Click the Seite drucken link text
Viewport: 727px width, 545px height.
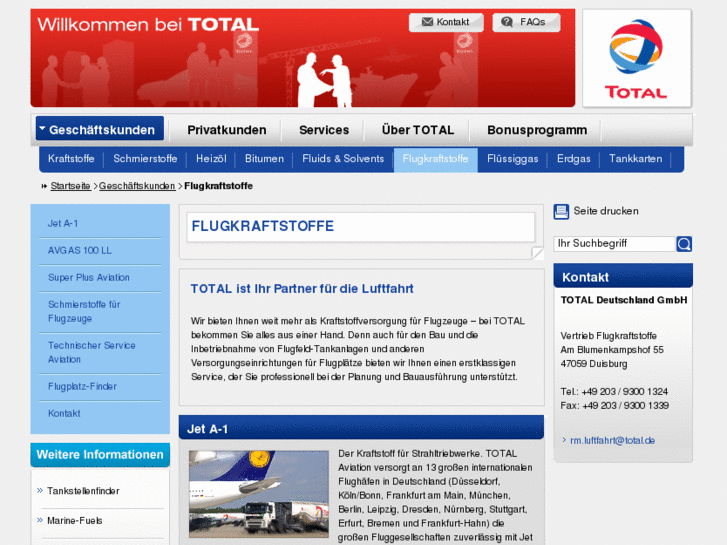pyautogui.click(x=606, y=211)
